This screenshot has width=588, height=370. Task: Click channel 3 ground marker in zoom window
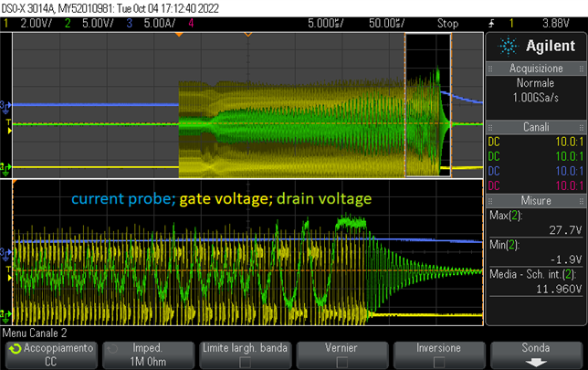pyautogui.click(x=5, y=253)
